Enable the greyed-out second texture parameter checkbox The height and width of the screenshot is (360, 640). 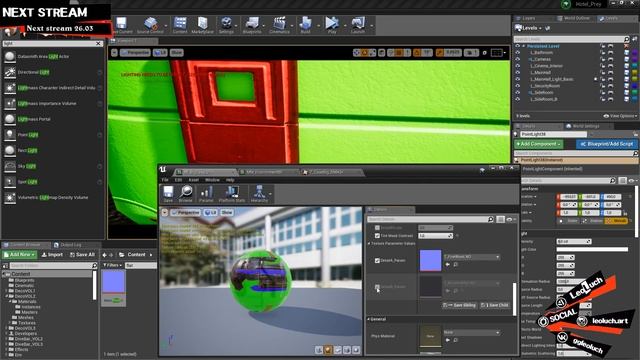click(377, 287)
